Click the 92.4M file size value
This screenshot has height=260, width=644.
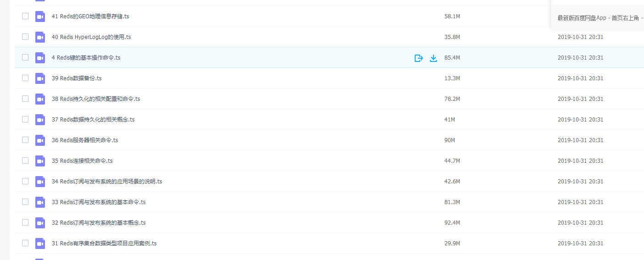[x=452, y=223]
